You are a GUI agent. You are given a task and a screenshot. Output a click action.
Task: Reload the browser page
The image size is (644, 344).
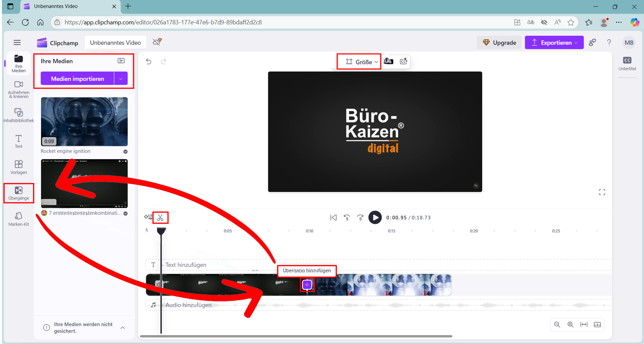click(25, 22)
